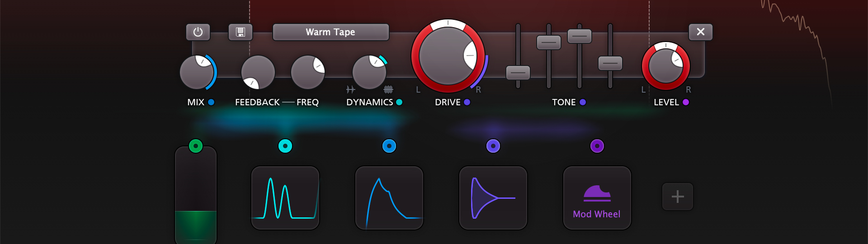Add a new modulation source with plus button

tap(677, 197)
